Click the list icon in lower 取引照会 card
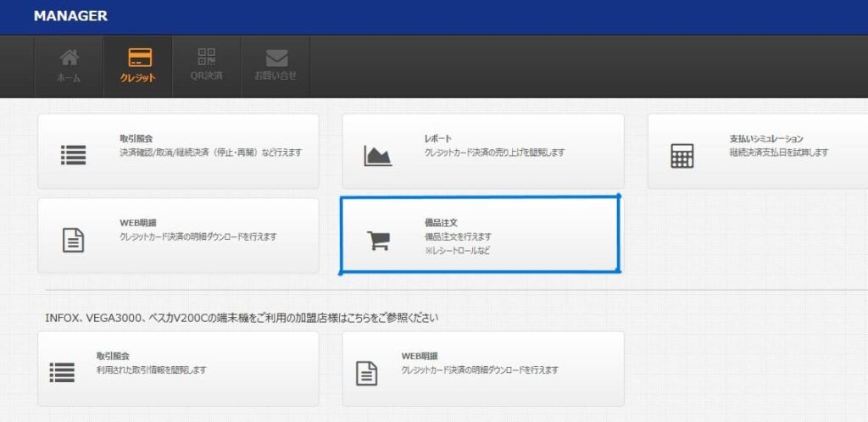 (x=62, y=372)
